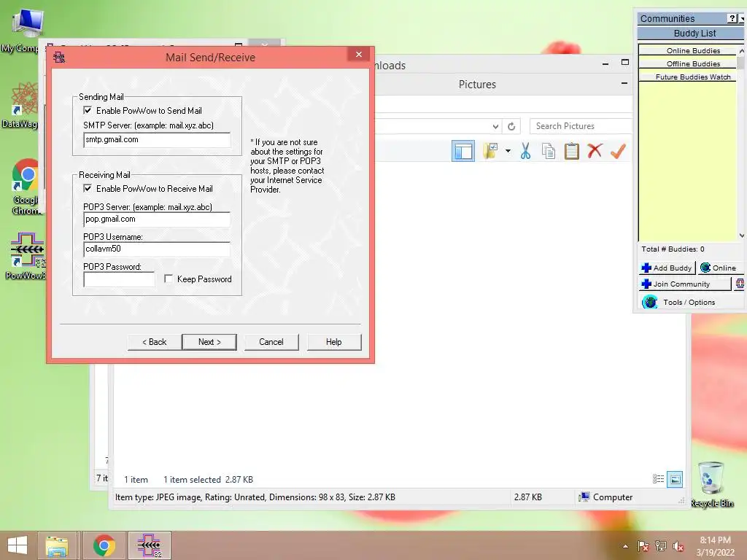Image resolution: width=747 pixels, height=560 pixels.
Task: Click the Cut scissors icon in Pictures toolbar
Action: (x=525, y=151)
